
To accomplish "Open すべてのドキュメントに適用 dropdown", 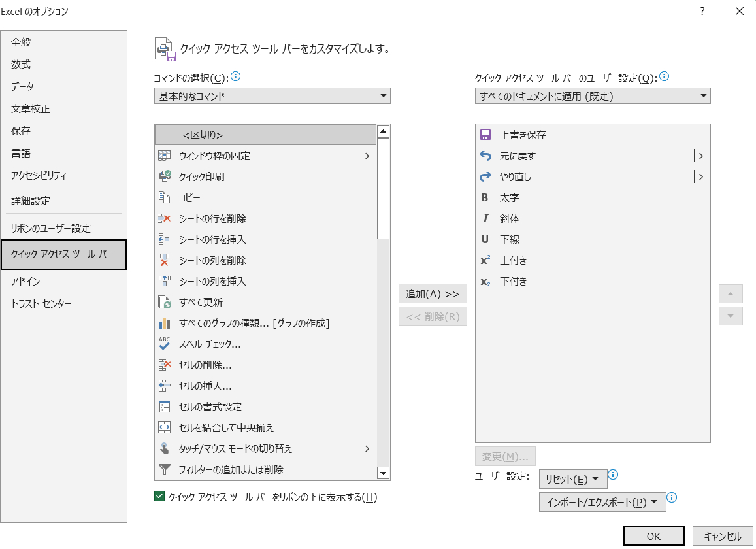I will point(593,96).
